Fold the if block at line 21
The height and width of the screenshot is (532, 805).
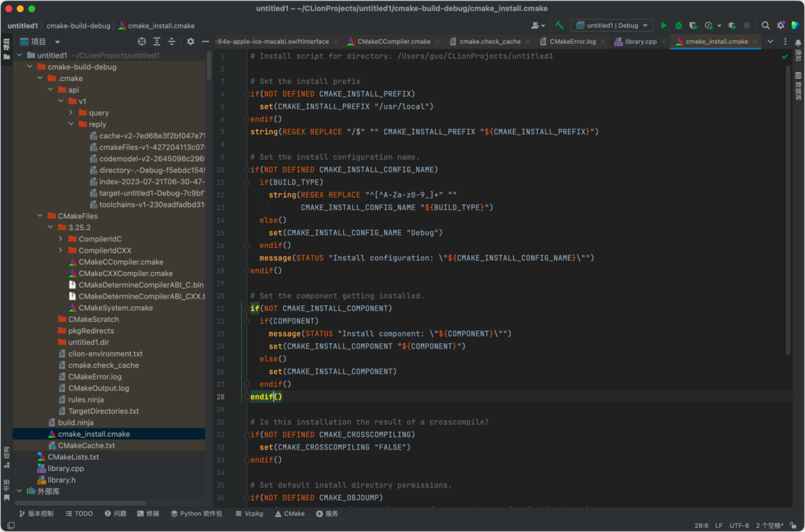(247, 308)
